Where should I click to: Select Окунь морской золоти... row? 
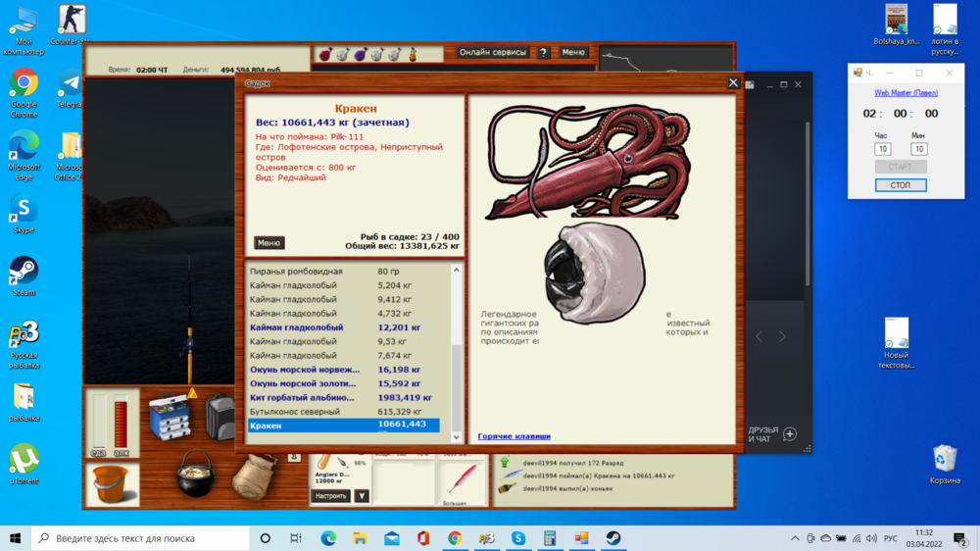pyautogui.click(x=344, y=383)
